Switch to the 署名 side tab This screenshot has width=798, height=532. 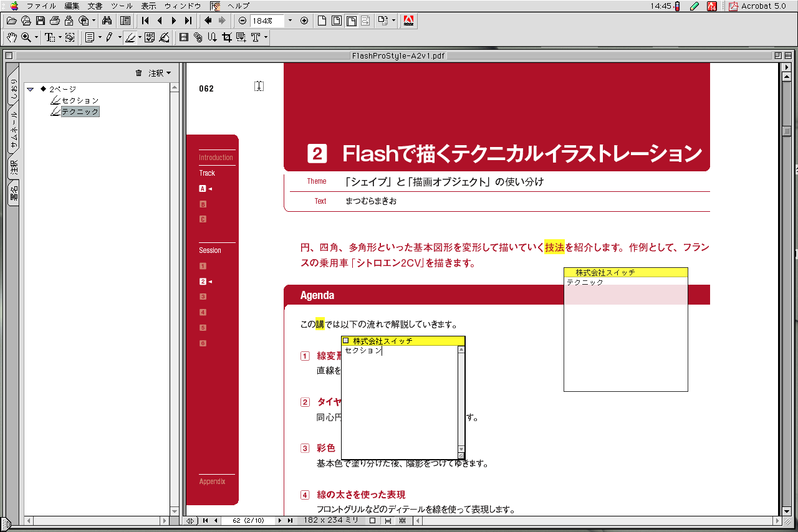pos(13,193)
